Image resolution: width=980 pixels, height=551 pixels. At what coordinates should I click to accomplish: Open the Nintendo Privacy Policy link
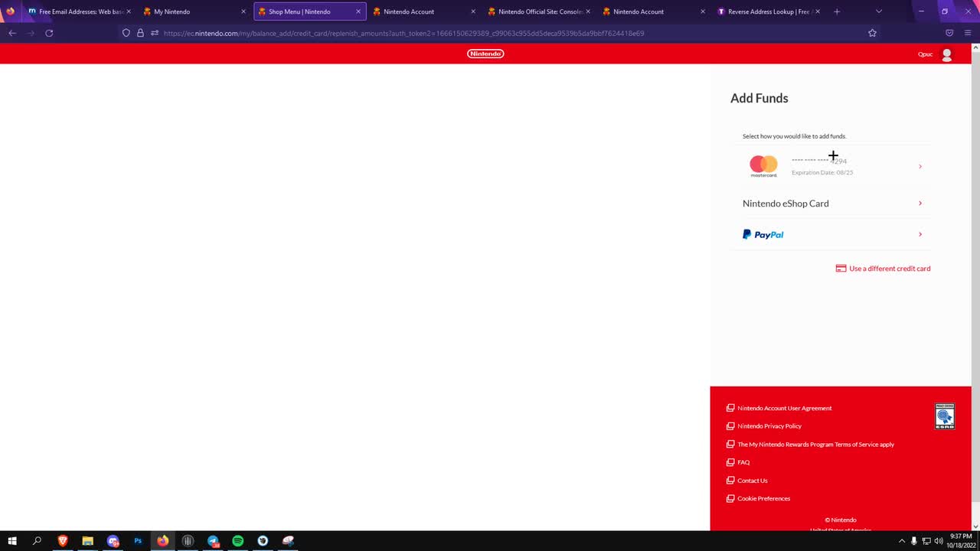[x=769, y=426]
